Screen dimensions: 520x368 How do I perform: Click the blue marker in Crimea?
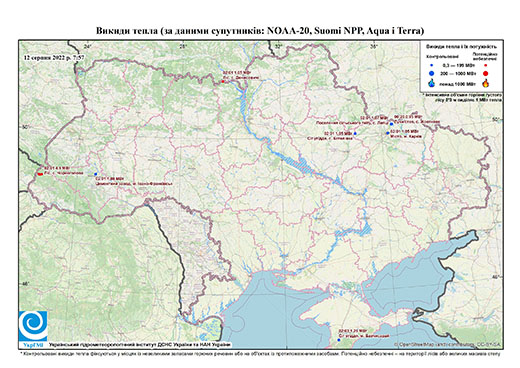pyautogui.click(x=339, y=340)
